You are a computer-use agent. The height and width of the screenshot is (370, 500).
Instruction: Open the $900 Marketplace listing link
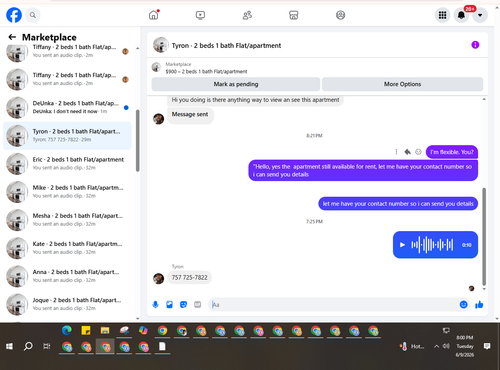coord(206,71)
